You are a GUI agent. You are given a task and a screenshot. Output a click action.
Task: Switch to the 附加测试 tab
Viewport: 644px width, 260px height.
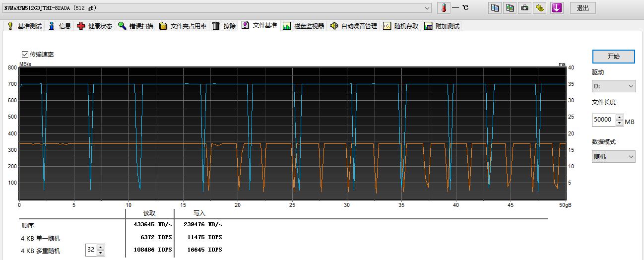click(x=442, y=26)
